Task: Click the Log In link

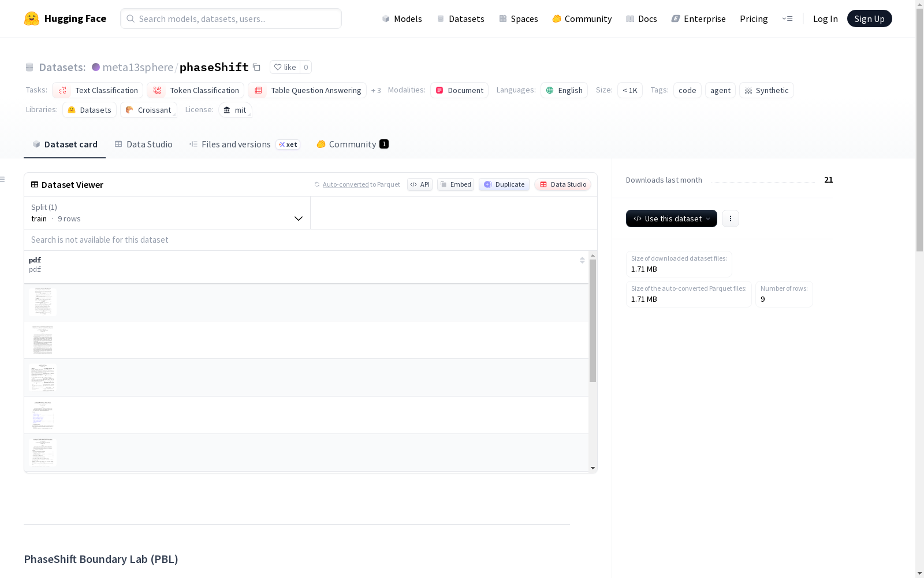Action: coord(825,18)
